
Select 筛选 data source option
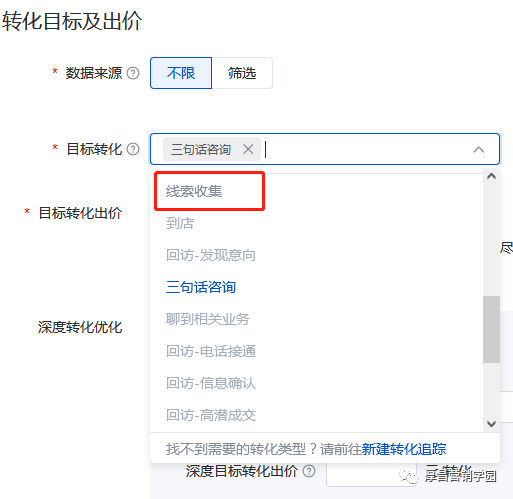[x=242, y=73]
